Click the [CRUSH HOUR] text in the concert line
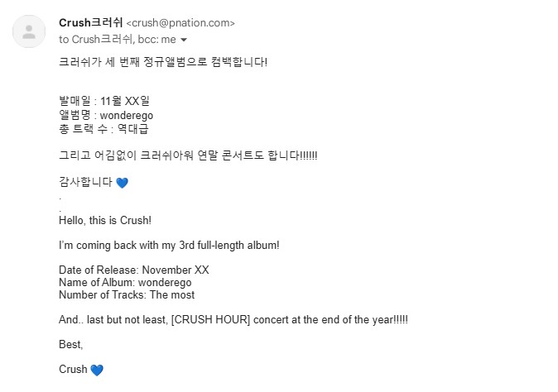558x392 pixels. [210, 320]
